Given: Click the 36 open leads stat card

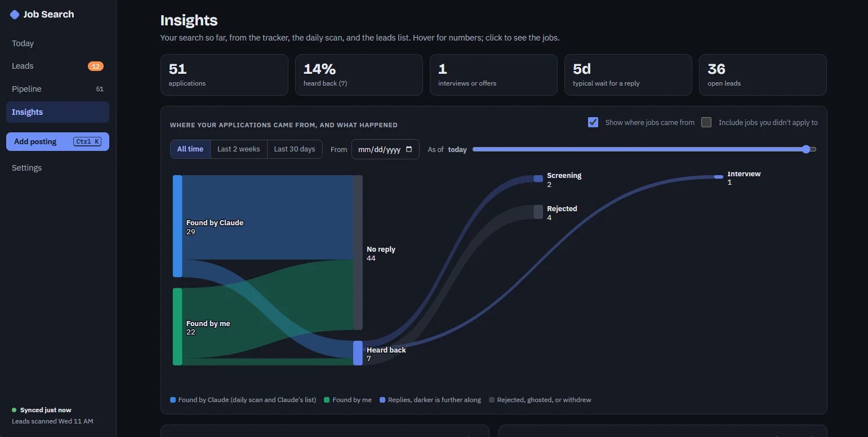Looking at the screenshot, I should click(x=763, y=75).
